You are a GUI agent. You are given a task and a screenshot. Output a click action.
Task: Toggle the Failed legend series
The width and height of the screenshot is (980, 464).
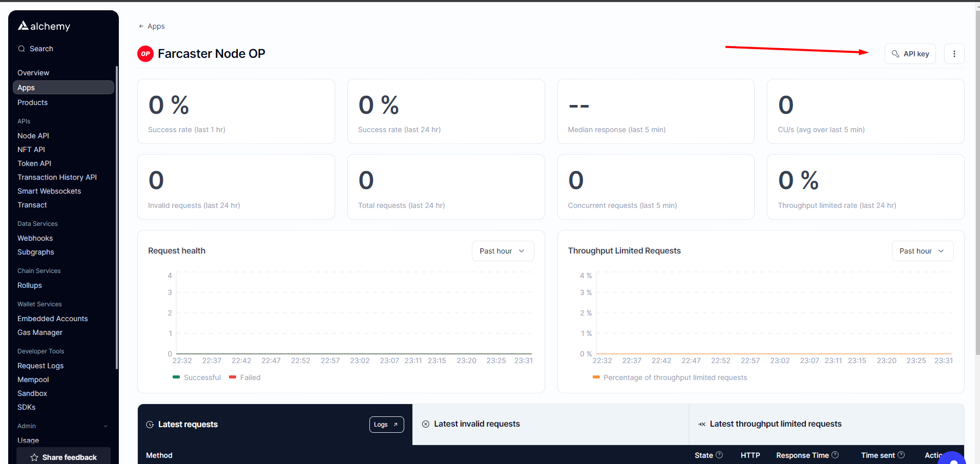point(245,377)
